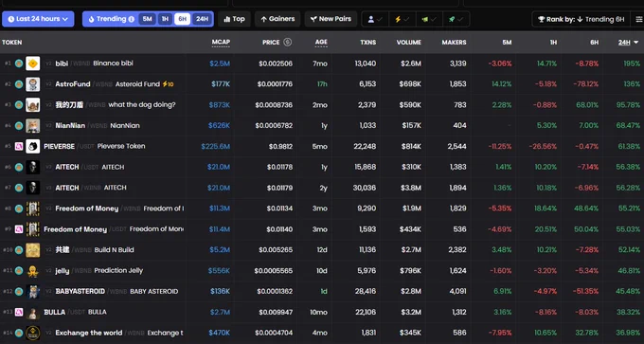Switch to the Top tab

[234, 19]
